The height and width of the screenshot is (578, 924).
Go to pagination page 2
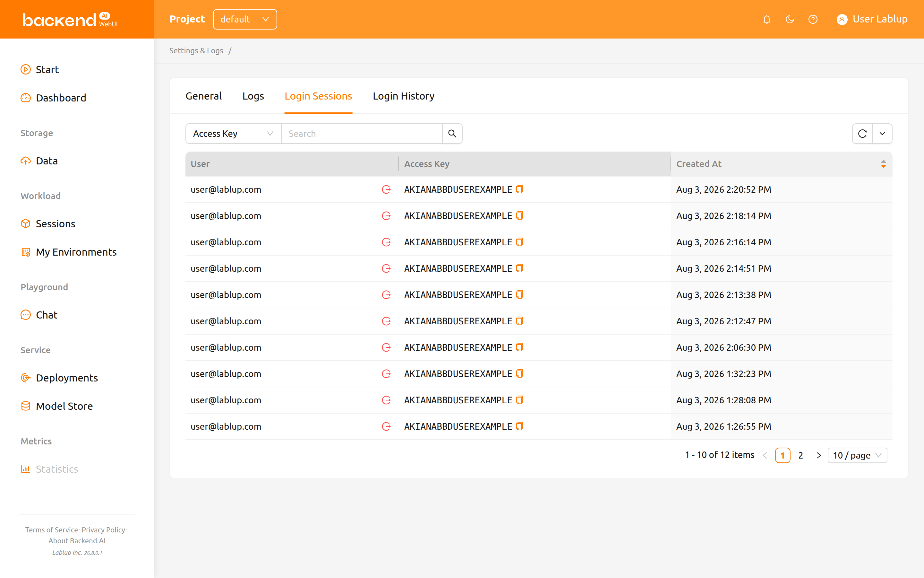(x=801, y=455)
